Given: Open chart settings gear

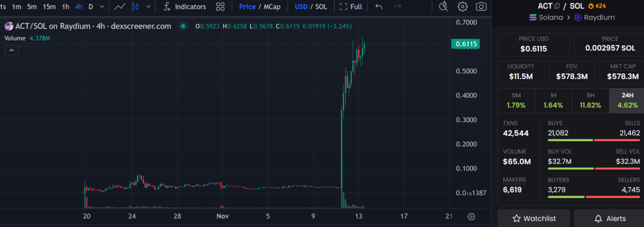Looking at the screenshot, I should click(463, 7).
